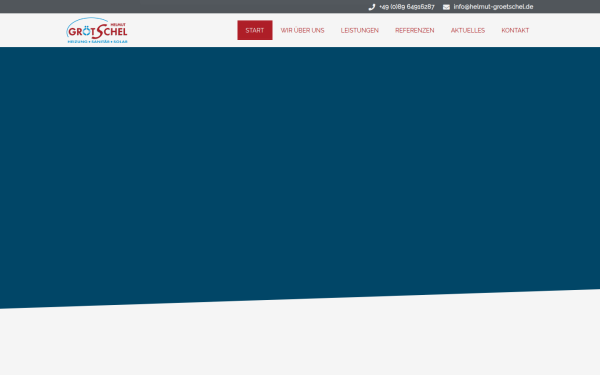Click the phone icon in top bar
The height and width of the screenshot is (375, 600).
(x=372, y=7)
